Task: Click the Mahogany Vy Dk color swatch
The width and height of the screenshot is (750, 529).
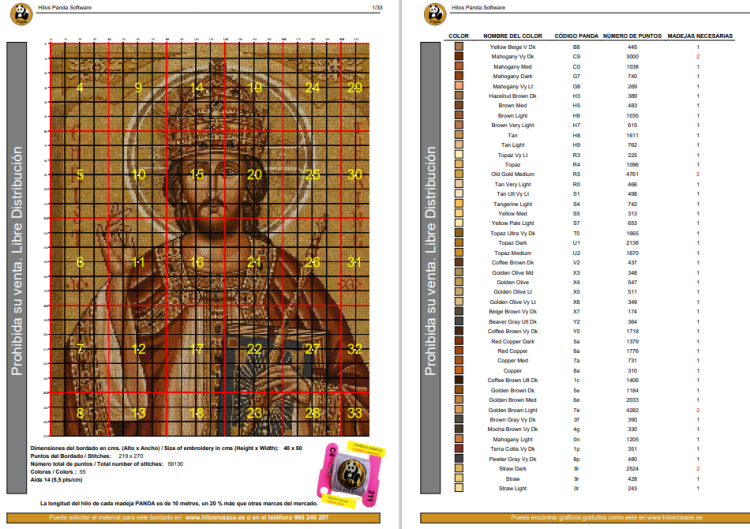Action: 459,57
